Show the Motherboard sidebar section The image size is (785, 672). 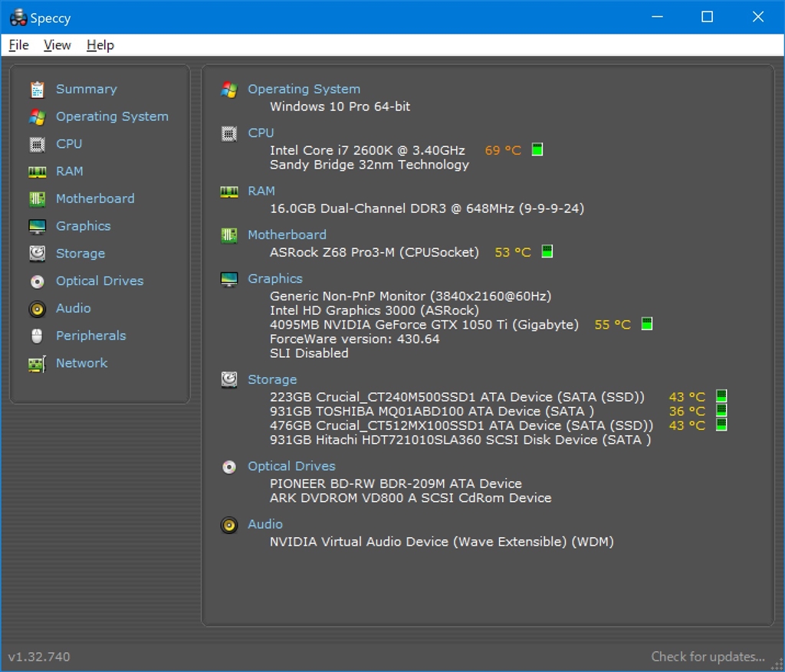[95, 198]
